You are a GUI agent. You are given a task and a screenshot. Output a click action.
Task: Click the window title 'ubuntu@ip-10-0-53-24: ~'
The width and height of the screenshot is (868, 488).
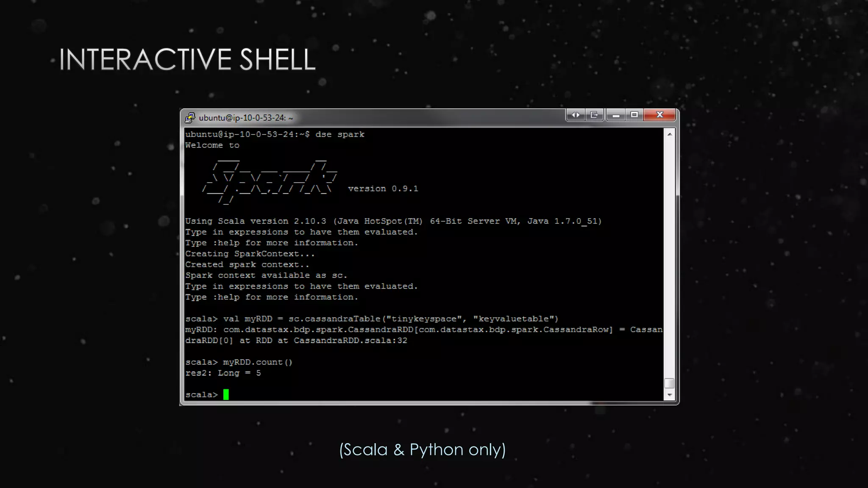[x=246, y=118]
